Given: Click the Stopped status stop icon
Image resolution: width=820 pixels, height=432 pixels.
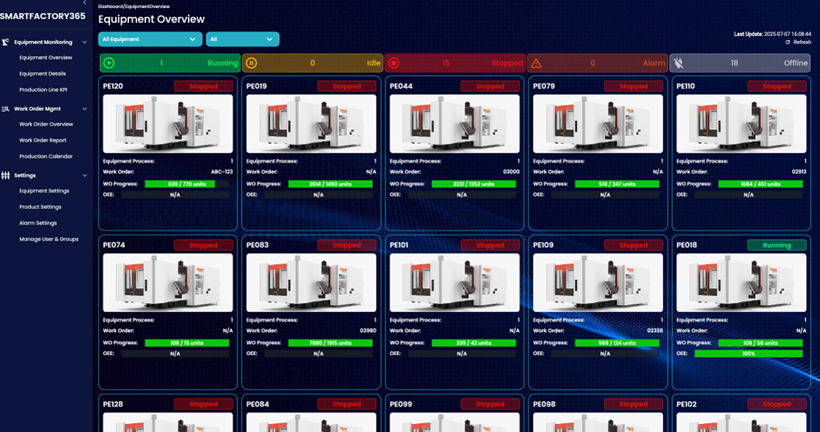Looking at the screenshot, I should click(394, 63).
